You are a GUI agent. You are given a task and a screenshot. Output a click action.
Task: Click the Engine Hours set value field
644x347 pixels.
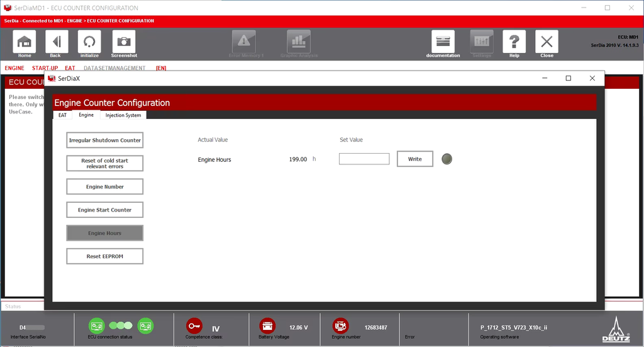[x=364, y=159]
